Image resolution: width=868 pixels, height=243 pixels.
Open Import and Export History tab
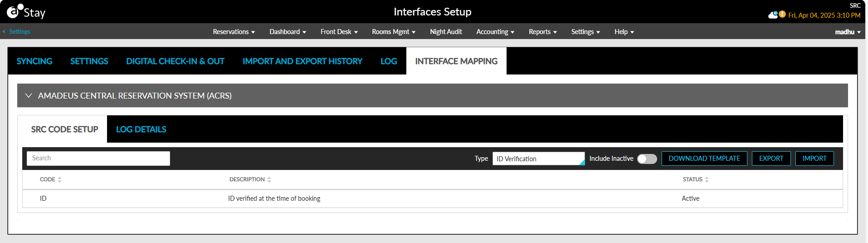click(x=302, y=61)
